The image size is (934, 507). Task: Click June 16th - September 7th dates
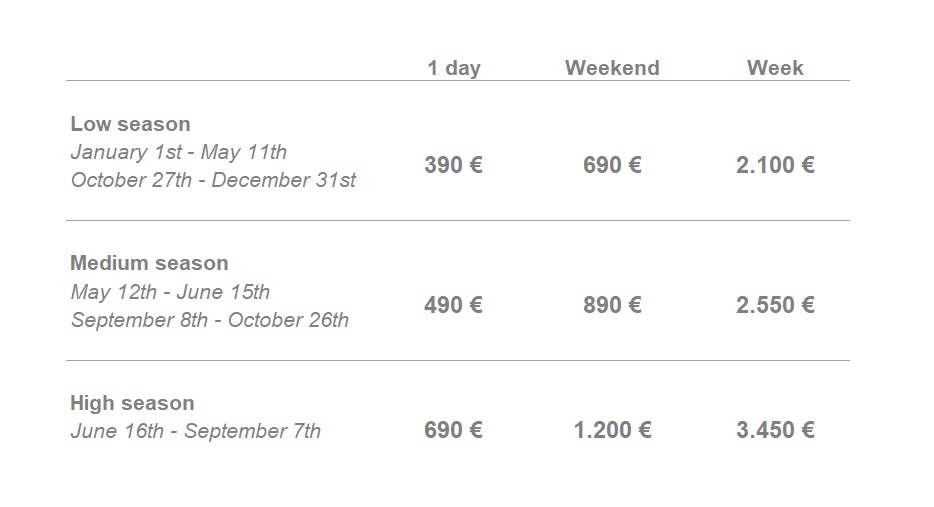[195, 431]
